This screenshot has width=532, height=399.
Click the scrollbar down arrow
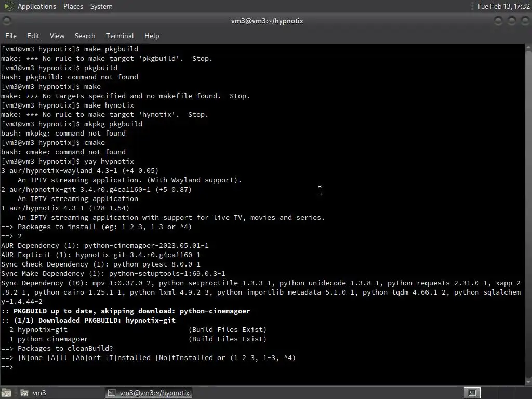(x=528, y=381)
